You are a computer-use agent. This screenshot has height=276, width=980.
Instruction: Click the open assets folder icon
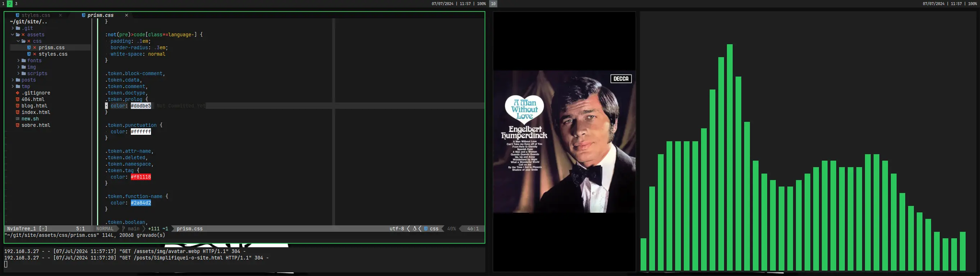[18, 34]
